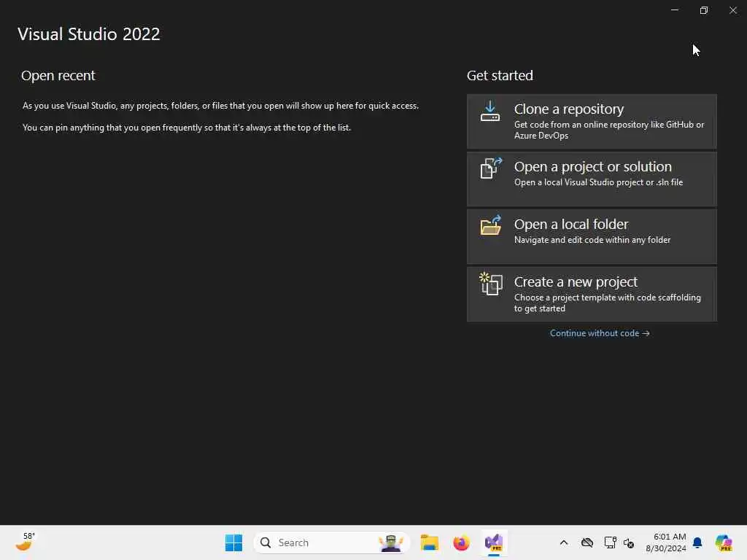747x560 pixels.
Task: Click the Open a project or solution icon
Action: pyautogui.click(x=491, y=168)
